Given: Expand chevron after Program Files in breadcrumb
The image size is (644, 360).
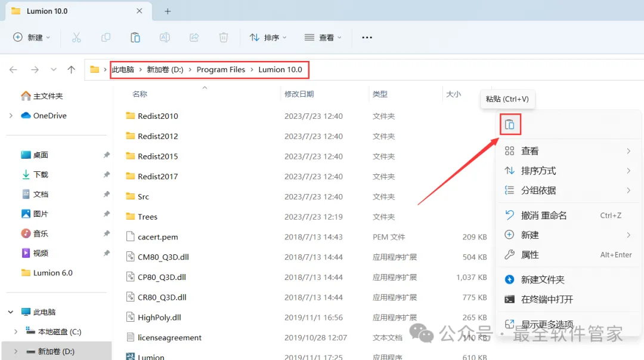Looking at the screenshot, I should [x=252, y=69].
